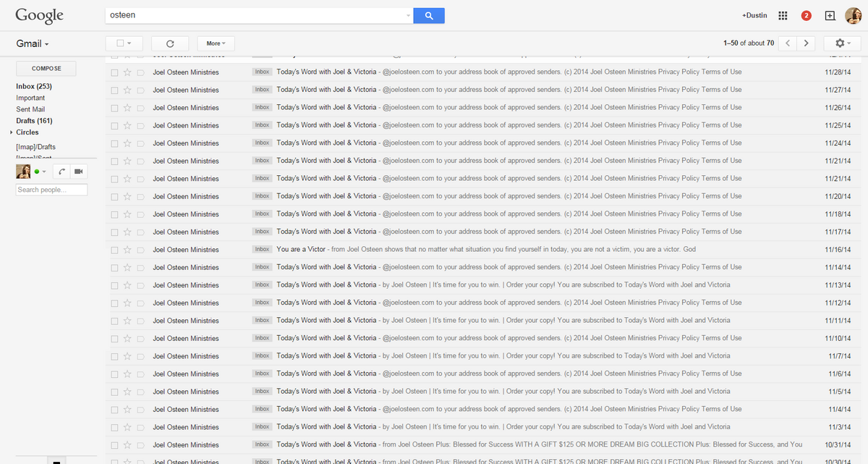The height and width of the screenshot is (464, 868).
Task: Star the 10/31/14 email
Action: click(x=127, y=445)
